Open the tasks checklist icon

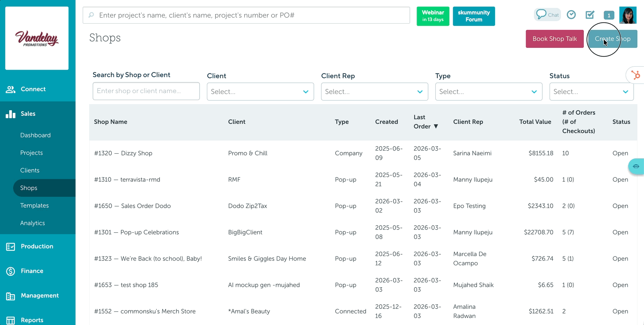pos(590,15)
